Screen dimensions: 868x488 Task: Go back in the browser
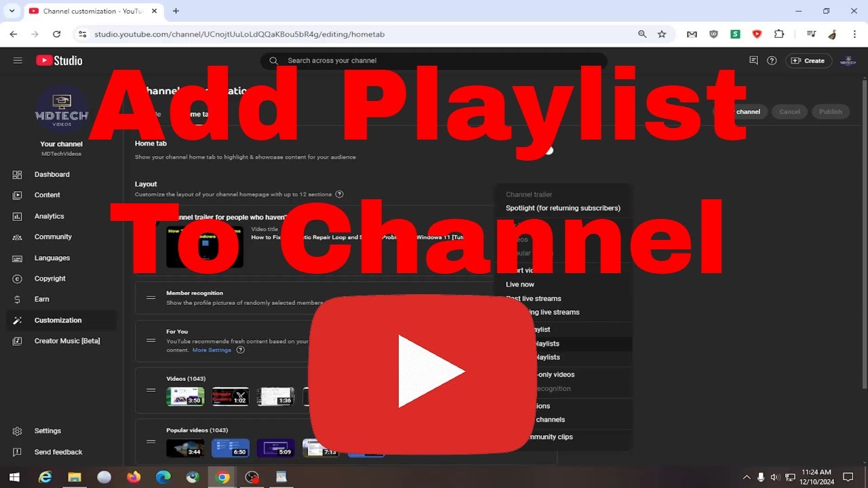tap(14, 34)
